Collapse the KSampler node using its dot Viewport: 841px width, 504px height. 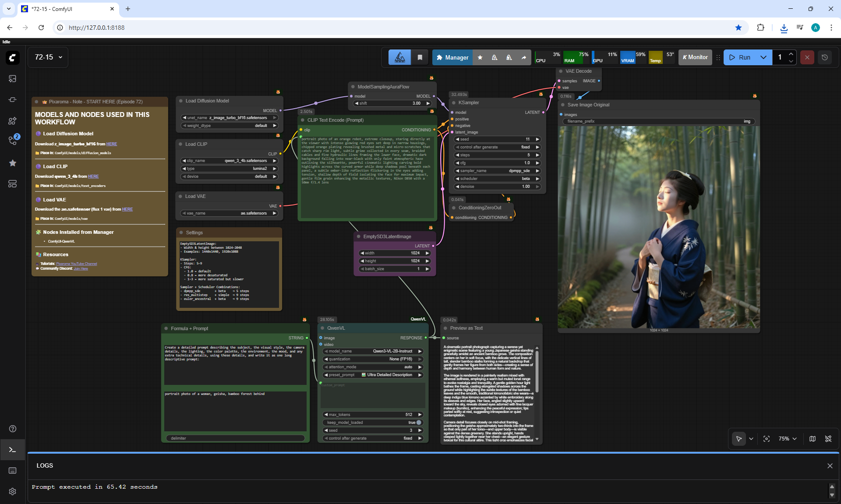pos(454,103)
